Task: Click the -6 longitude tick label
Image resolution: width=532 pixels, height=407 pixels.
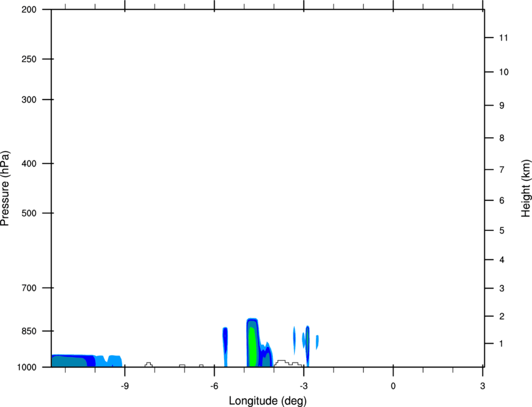Action: [214, 386]
